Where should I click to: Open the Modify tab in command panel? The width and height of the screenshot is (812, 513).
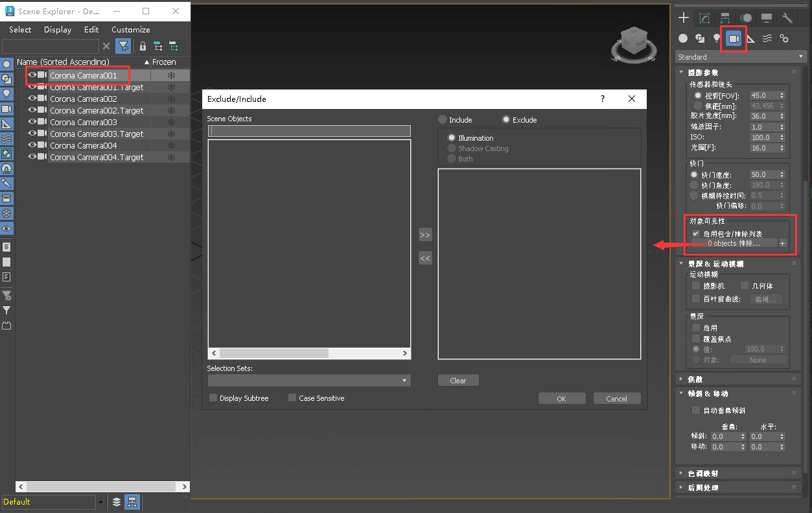tap(704, 18)
